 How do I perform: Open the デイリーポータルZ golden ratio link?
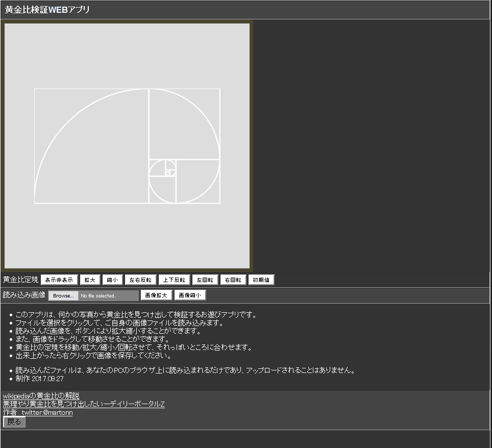click(x=84, y=404)
